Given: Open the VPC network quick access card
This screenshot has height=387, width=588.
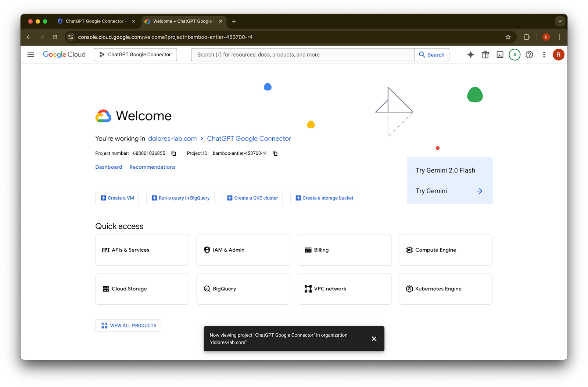Looking at the screenshot, I should click(344, 289).
